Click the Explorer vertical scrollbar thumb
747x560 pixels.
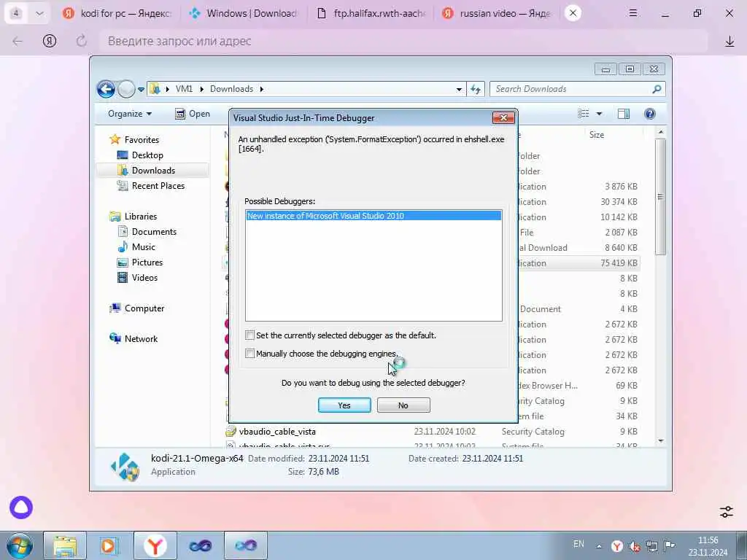point(660,197)
